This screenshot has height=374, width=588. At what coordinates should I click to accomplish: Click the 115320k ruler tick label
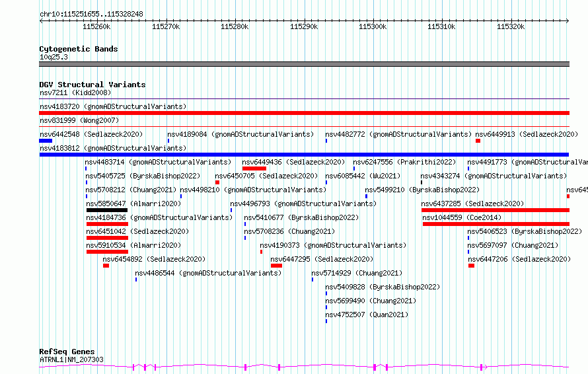511,26
